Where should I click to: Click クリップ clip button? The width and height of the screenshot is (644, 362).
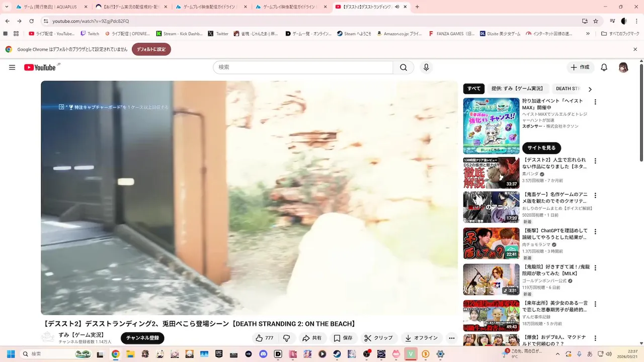tap(379, 338)
